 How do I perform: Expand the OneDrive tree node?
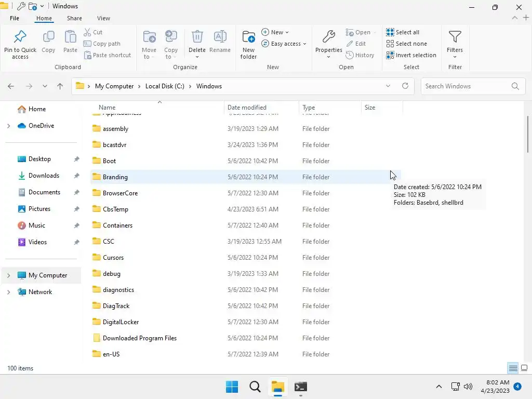pos(8,126)
